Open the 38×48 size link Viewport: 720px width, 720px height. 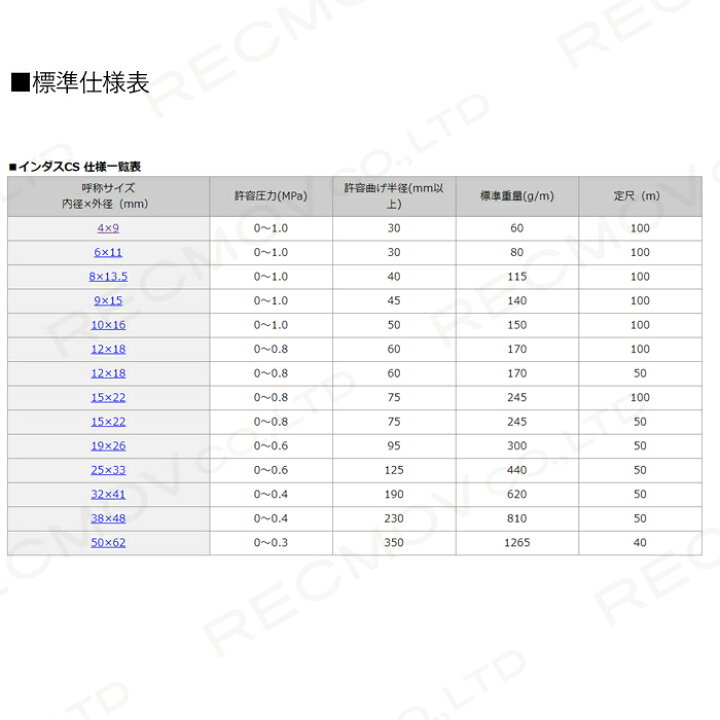[108, 518]
